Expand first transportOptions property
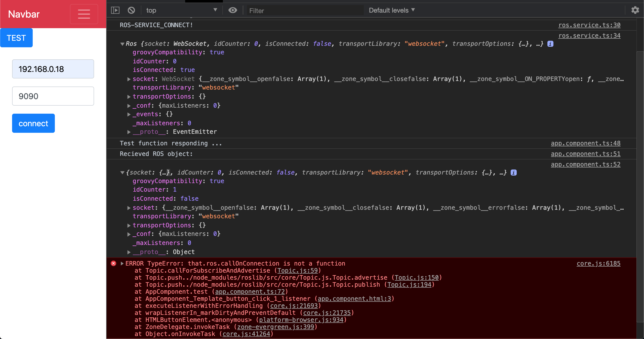The image size is (644, 339). click(x=129, y=97)
